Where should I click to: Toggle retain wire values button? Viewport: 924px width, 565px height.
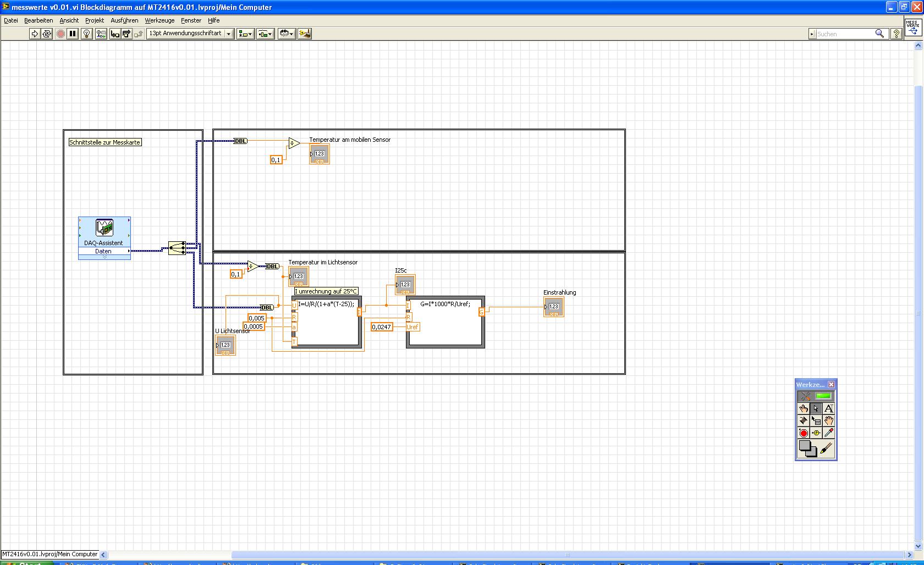pyautogui.click(x=101, y=34)
